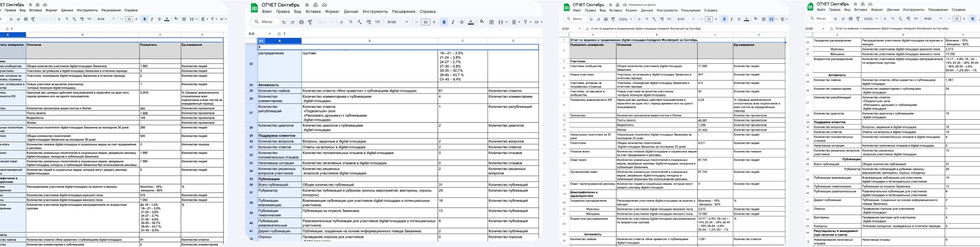Viewport: 980px width, 247px height.
Task: Toggle strikethrough in the third window toolbar
Action: point(739,19)
